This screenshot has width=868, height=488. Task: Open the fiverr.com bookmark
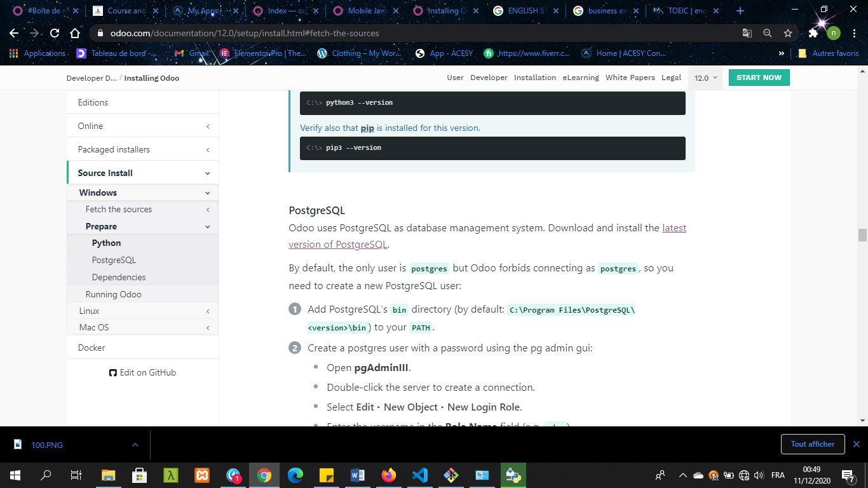pos(527,53)
